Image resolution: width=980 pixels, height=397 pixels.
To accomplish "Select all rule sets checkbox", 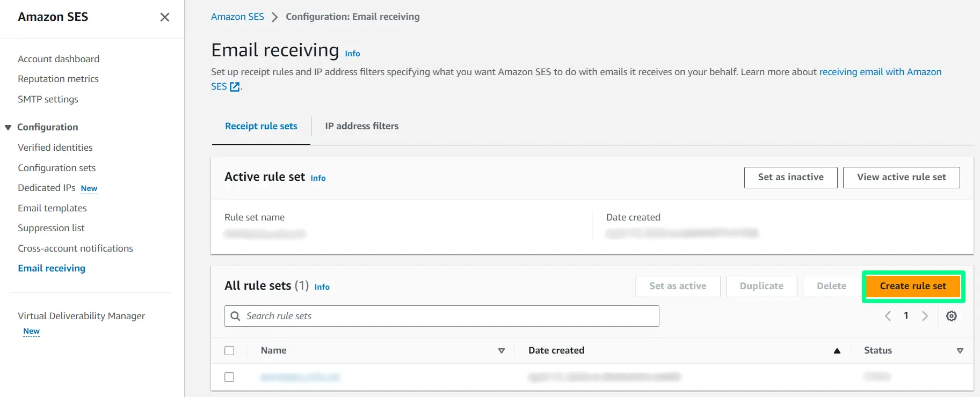I will click(229, 351).
